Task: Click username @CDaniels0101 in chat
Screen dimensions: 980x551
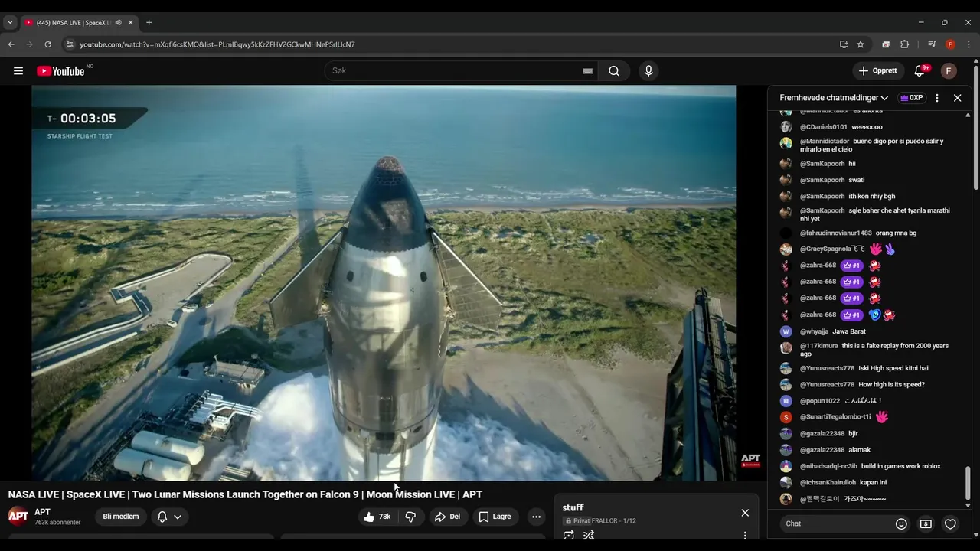Action: pos(824,127)
